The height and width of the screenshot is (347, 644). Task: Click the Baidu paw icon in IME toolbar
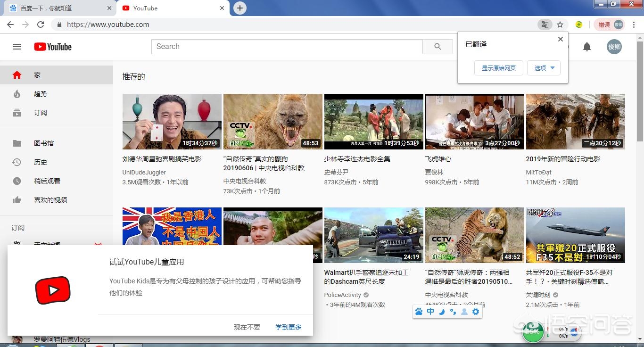coord(419,312)
